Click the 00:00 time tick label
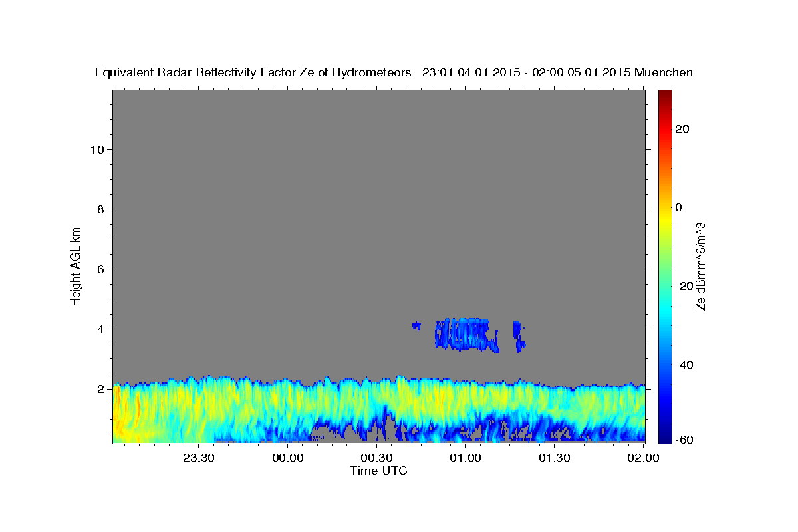The height and width of the screenshot is (532, 798). click(288, 458)
